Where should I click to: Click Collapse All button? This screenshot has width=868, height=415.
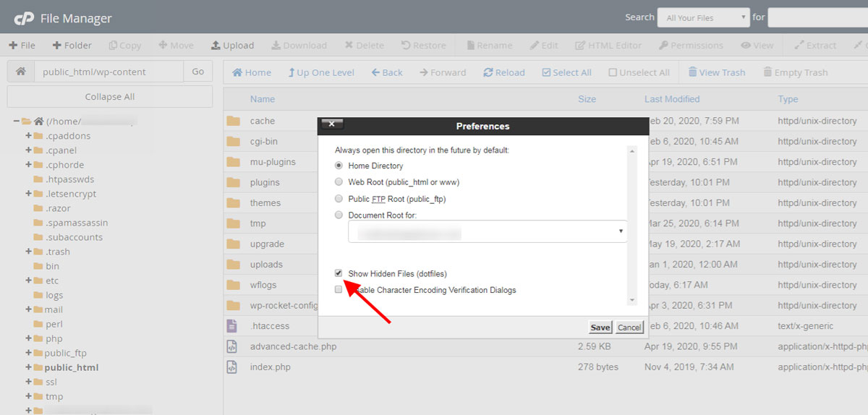[x=110, y=97]
